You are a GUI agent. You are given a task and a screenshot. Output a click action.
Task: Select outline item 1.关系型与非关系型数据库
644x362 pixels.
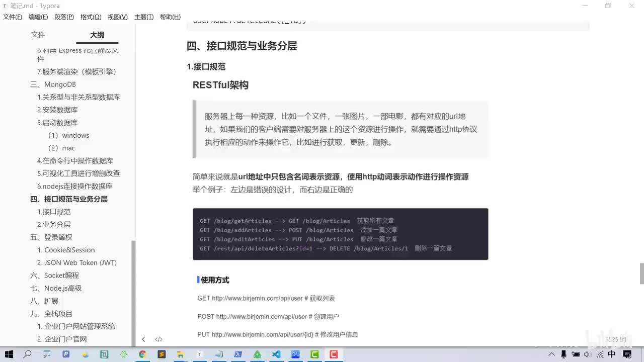click(x=78, y=97)
